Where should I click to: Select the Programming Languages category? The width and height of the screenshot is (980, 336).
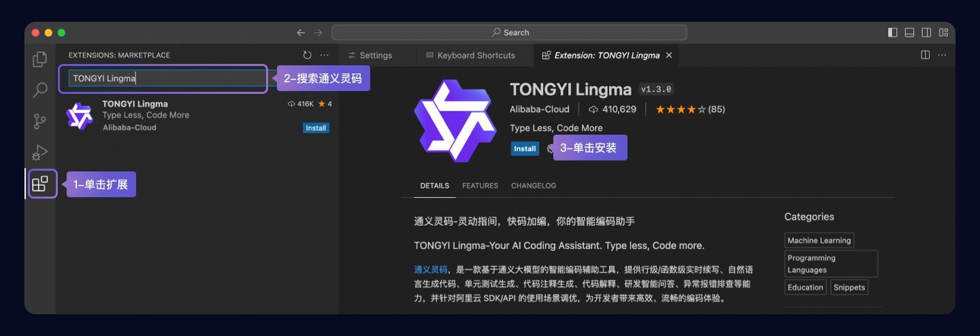coord(831,264)
